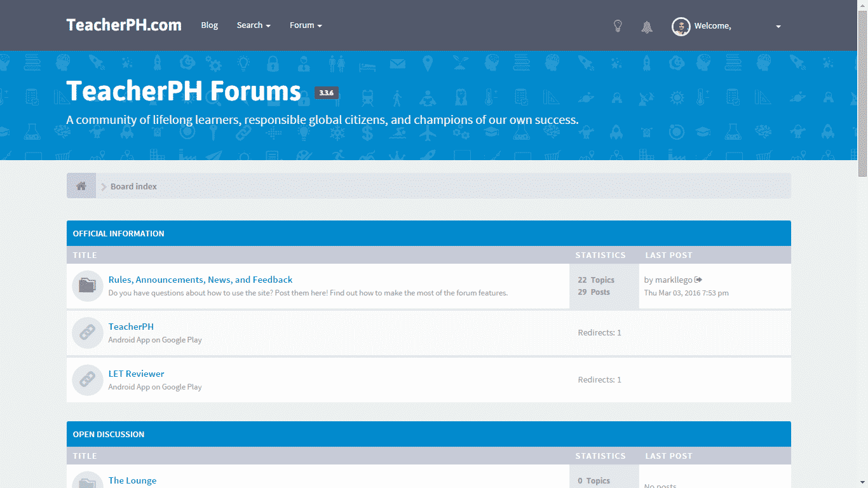The image size is (868, 488).
Task: Click the lightbulb icon in the top bar
Action: 618,26
